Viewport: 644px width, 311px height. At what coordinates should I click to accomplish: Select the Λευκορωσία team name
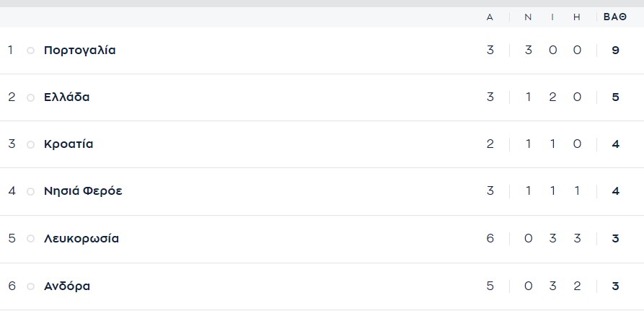pos(81,239)
